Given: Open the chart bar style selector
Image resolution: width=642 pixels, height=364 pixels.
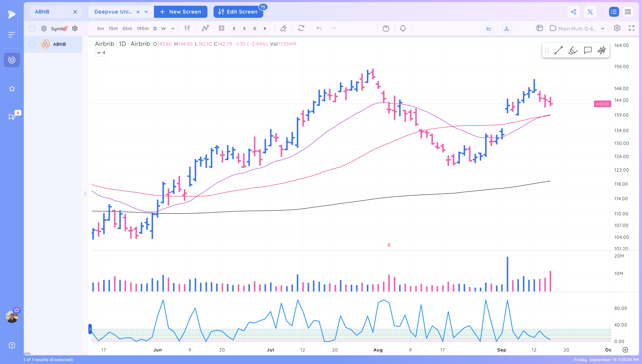Looking at the screenshot, I should (187, 28).
